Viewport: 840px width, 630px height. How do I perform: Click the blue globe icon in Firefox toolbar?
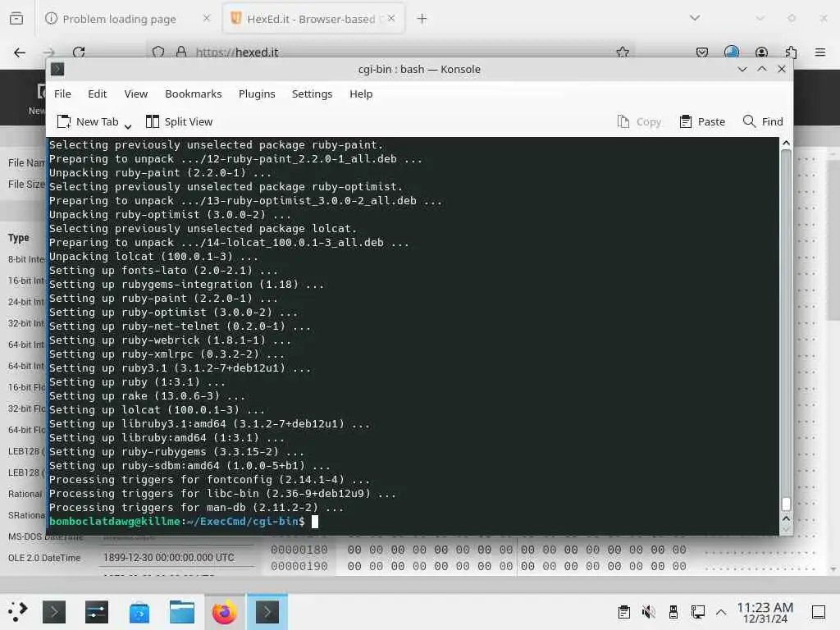point(731,52)
